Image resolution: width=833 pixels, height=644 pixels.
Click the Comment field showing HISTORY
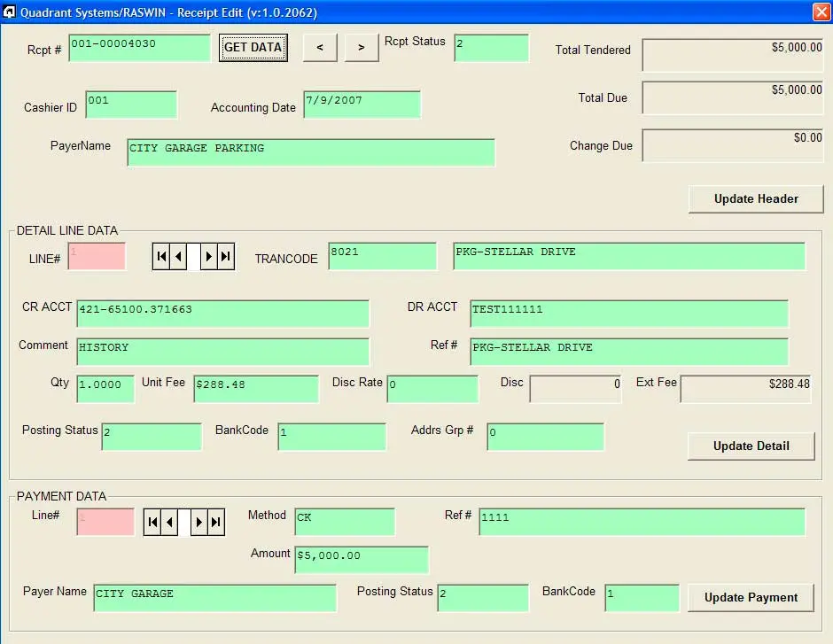tap(222, 352)
